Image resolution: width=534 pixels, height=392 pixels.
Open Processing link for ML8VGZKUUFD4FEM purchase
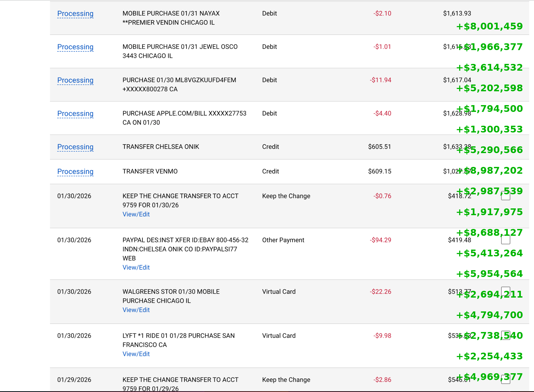click(x=75, y=80)
